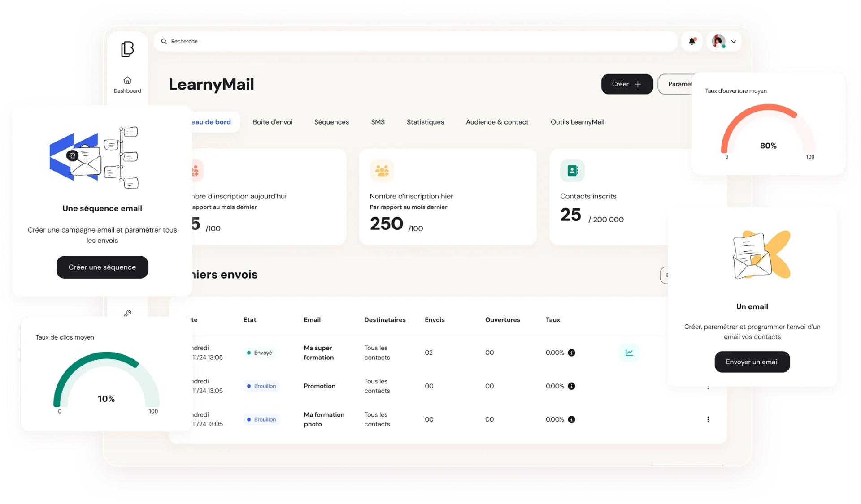Click the Créer button label
This screenshot has width=861, height=504.
point(620,84)
